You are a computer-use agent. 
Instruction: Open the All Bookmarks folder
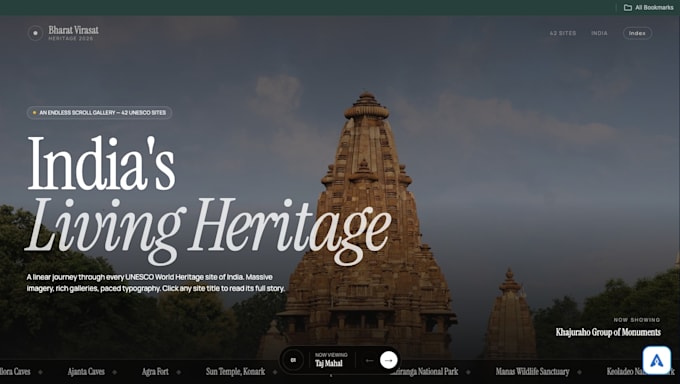tap(648, 7)
